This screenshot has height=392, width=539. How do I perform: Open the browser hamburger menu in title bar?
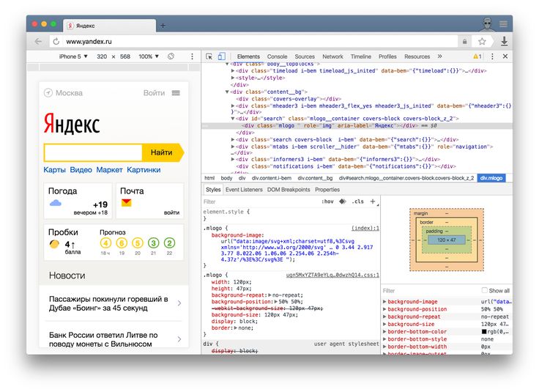point(504,24)
